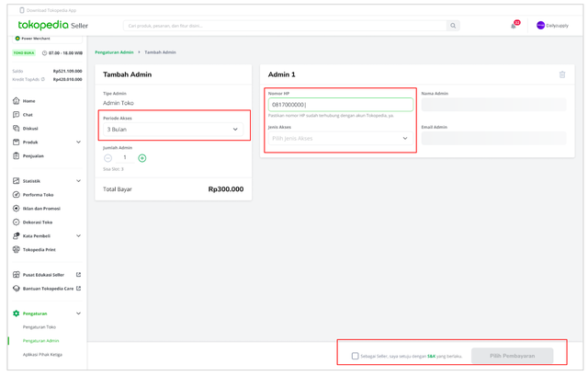Viewport: 588px width, 376px height.
Task: Delete Admin 1 with trash icon
Action: tap(562, 74)
